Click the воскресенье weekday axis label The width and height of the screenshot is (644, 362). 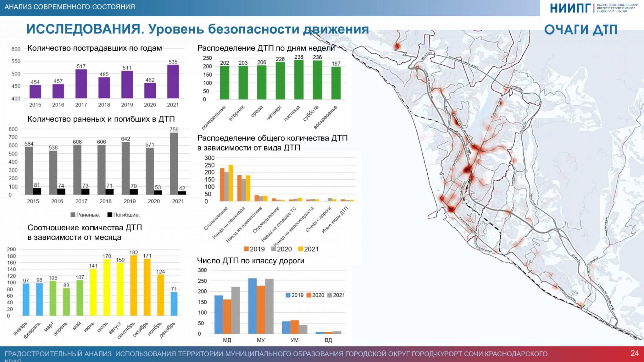pos(325,117)
